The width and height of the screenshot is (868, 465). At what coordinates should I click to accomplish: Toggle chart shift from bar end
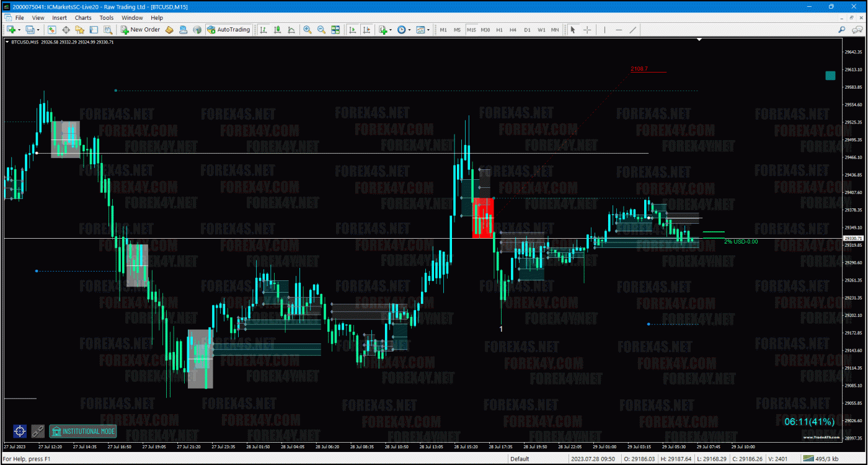367,29
